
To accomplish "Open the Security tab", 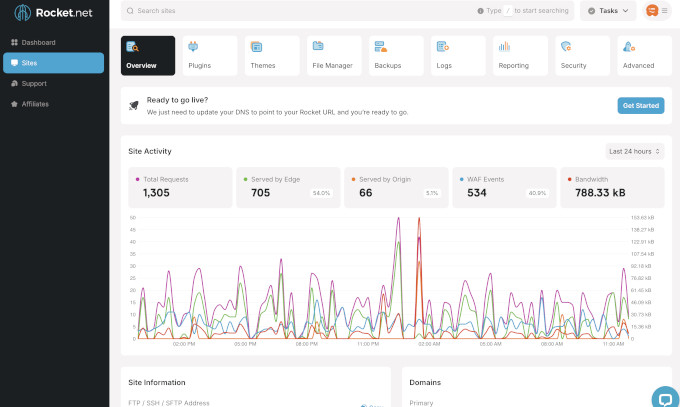I will [x=582, y=56].
